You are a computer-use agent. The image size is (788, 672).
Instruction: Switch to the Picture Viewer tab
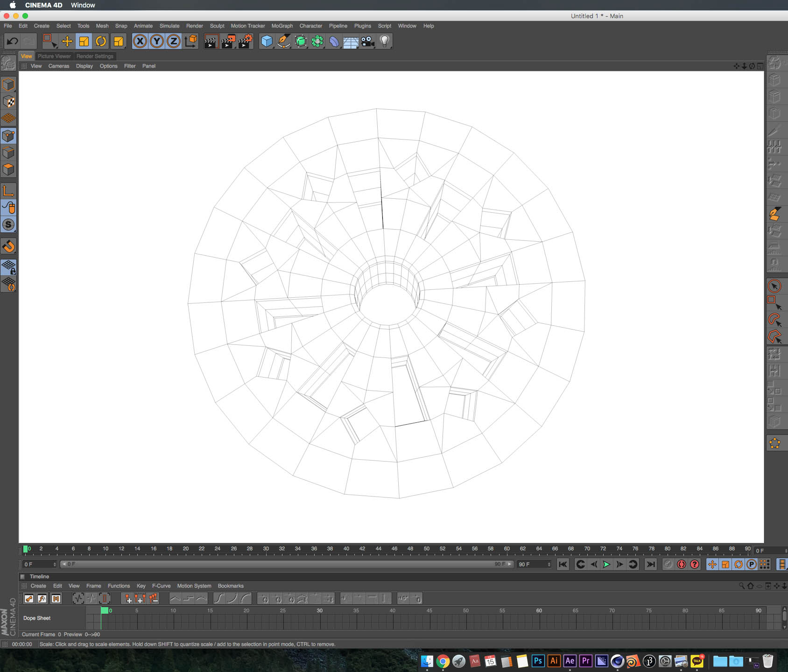(x=54, y=56)
